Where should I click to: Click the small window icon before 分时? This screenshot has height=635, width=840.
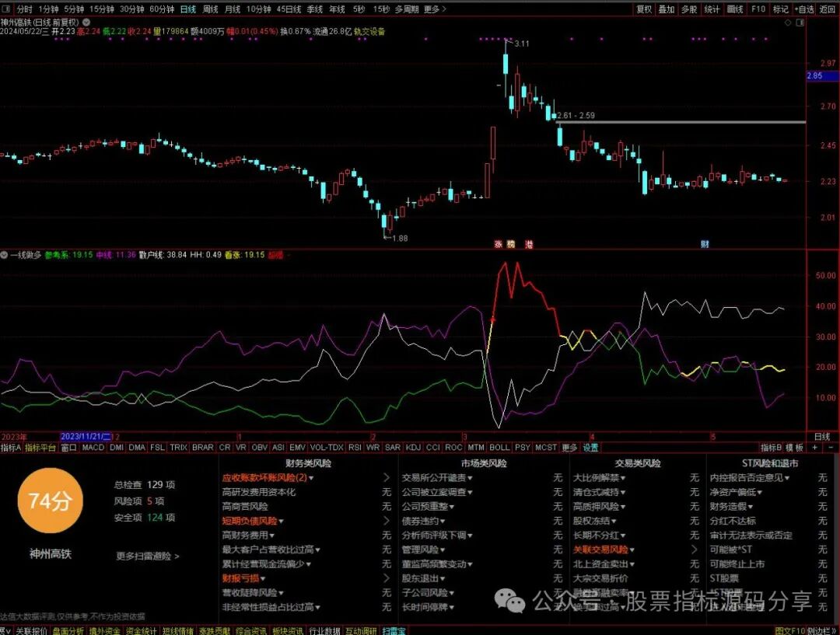click(6, 9)
